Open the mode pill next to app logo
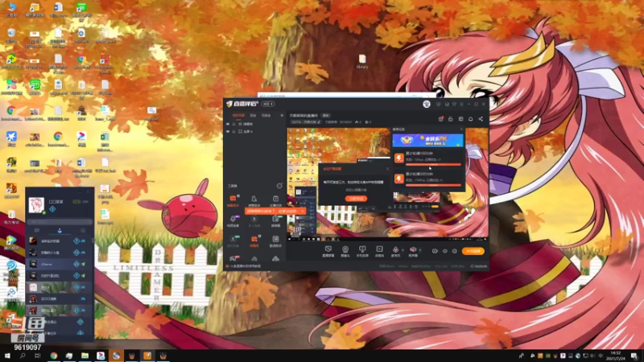Screen dimensions: 644x362 click(268, 104)
